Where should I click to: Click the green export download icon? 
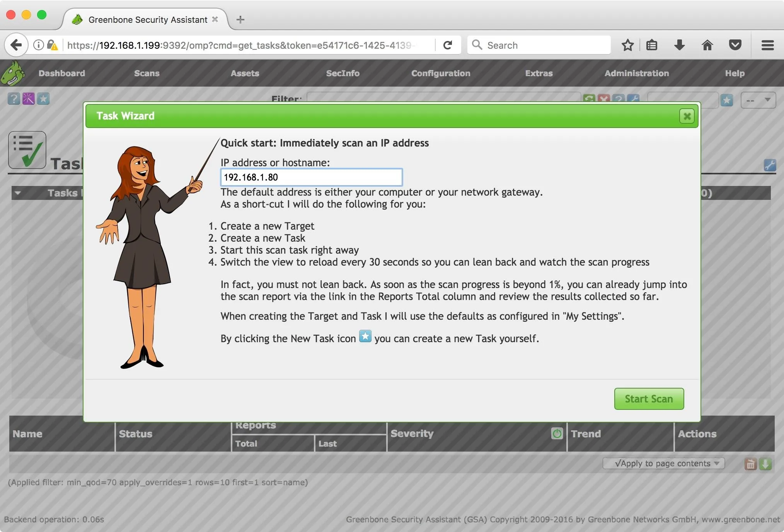click(x=765, y=464)
